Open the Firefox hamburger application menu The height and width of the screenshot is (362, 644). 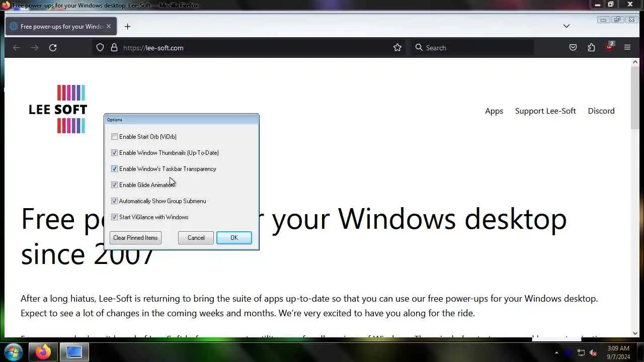(627, 48)
